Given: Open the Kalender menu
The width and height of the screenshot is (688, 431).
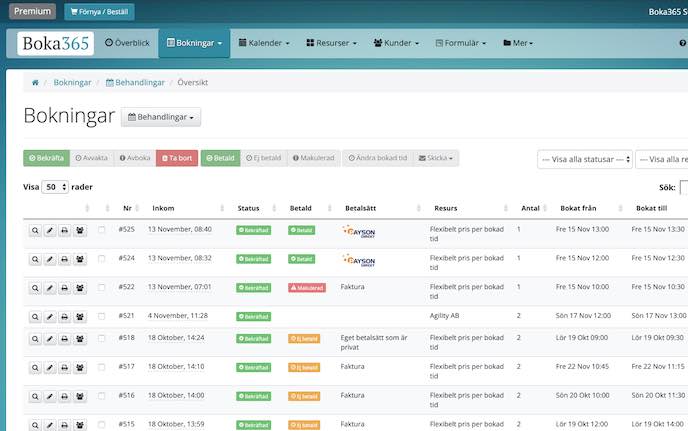Looking at the screenshot, I should pyautogui.click(x=264, y=44).
